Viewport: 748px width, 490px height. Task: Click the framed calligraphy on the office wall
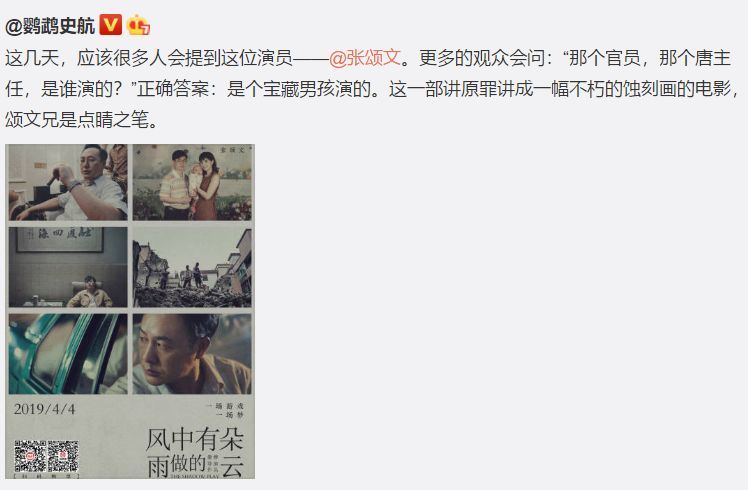60,239
